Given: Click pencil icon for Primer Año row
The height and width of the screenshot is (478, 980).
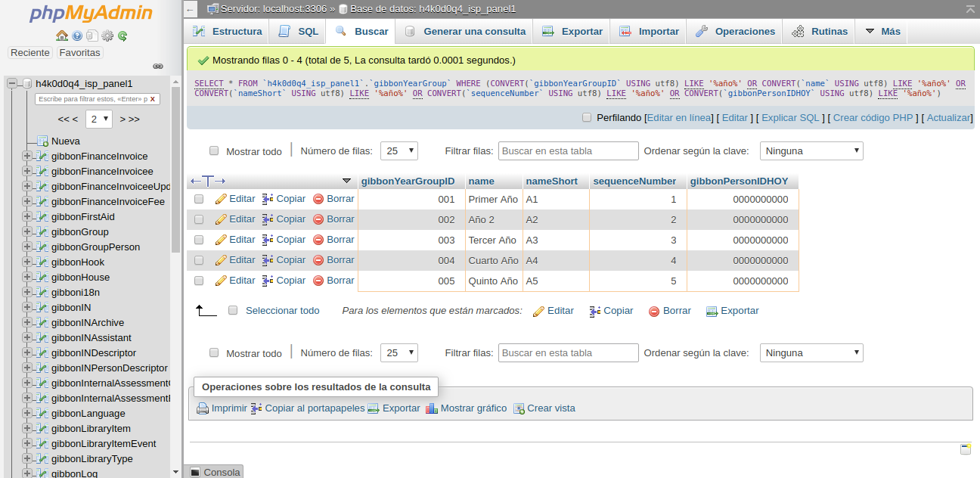Looking at the screenshot, I should pos(221,199).
